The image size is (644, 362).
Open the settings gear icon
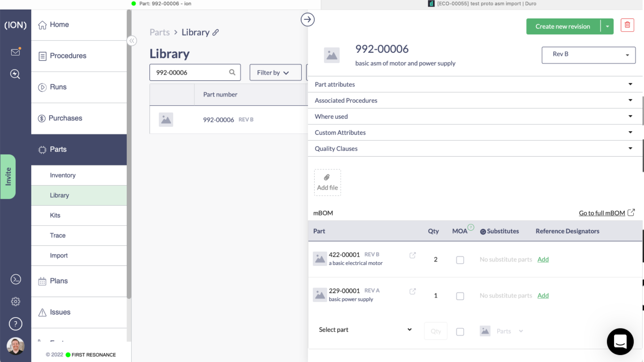coord(15,301)
